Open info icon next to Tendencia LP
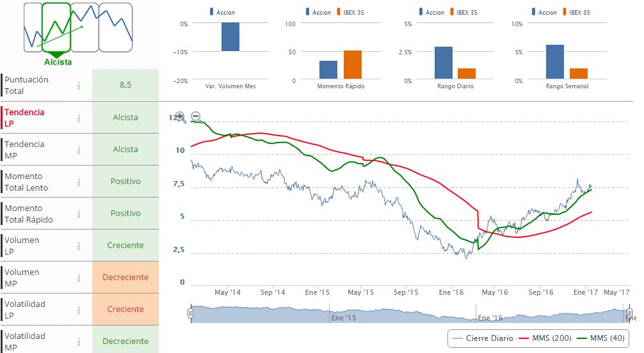 click(79, 118)
